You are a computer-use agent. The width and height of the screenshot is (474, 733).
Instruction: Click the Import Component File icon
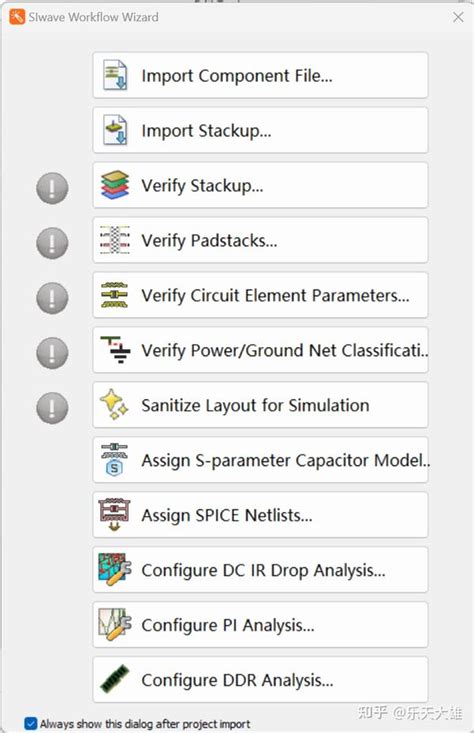tap(115, 75)
